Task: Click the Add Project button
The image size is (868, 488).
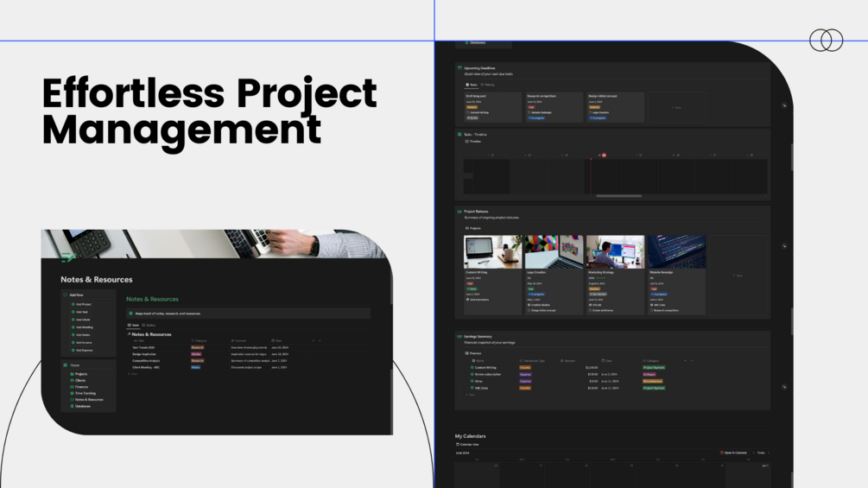Action: coord(81,304)
